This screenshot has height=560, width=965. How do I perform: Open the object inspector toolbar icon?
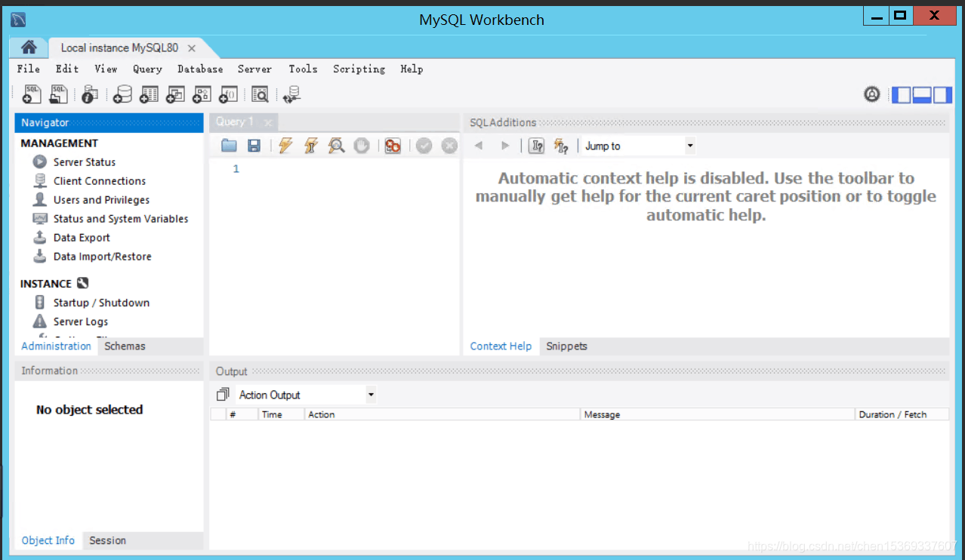(x=90, y=94)
